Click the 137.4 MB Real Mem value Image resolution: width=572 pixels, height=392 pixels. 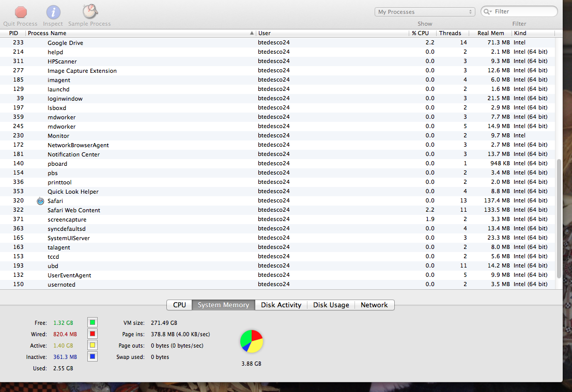point(497,200)
